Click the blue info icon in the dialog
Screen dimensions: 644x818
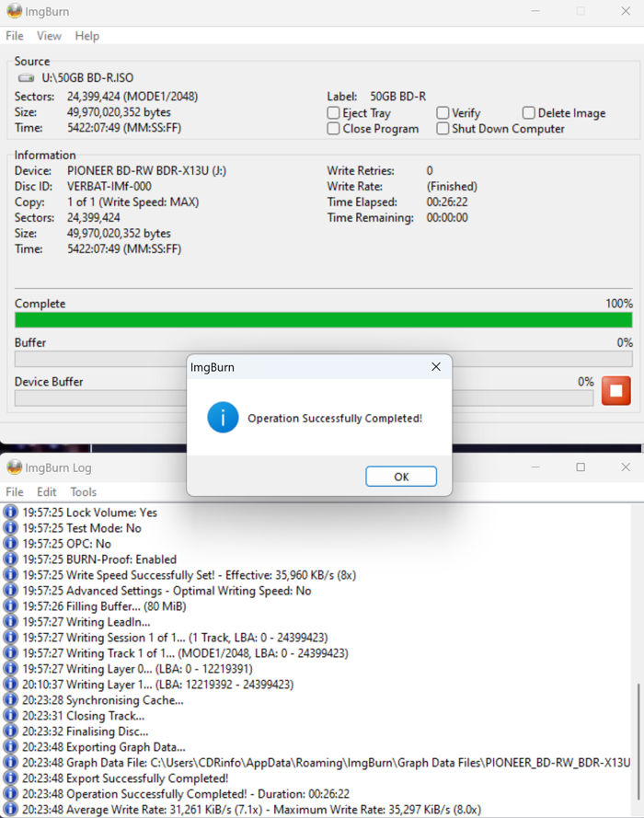[x=223, y=418]
